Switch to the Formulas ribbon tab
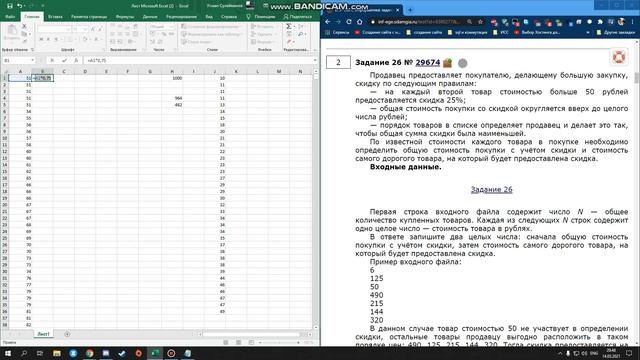This screenshot has width=640, height=360. 125,17
